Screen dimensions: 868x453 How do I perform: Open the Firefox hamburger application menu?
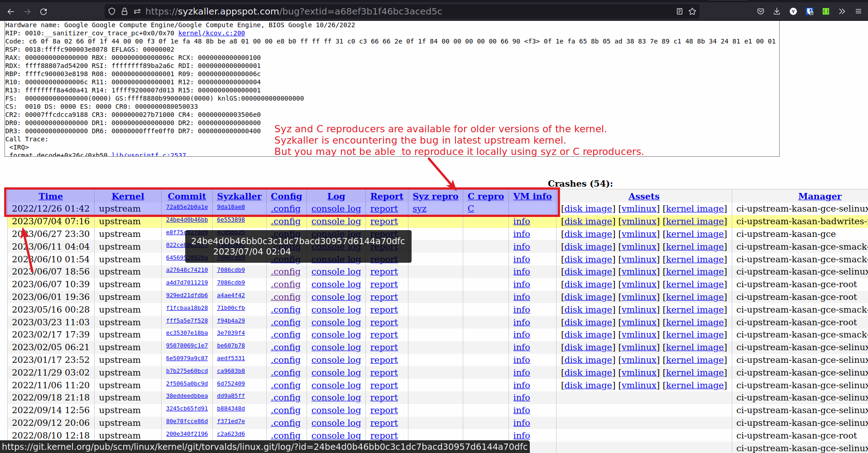coord(858,11)
